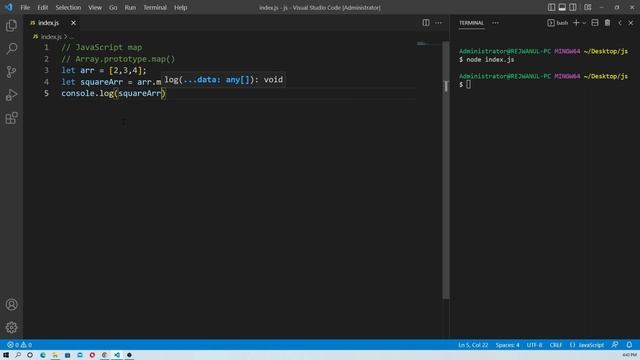This screenshot has width=640, height=360.
Task: Open the Selection menu
Action: point(68,7)
